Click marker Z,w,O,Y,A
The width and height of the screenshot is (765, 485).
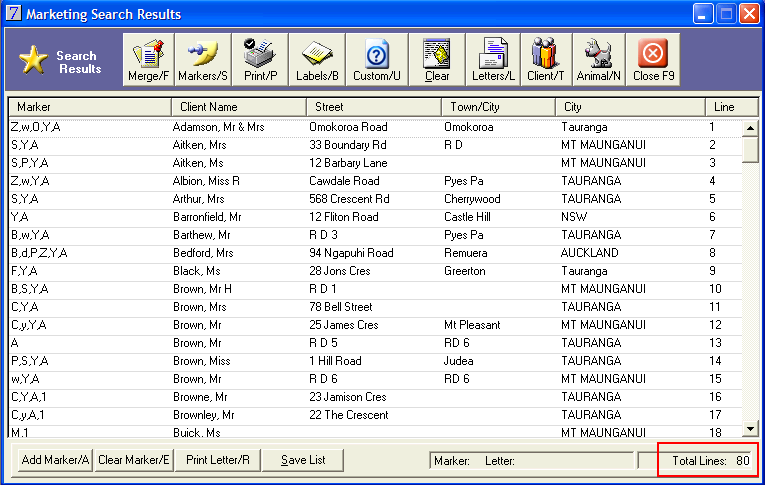[36, 127]
